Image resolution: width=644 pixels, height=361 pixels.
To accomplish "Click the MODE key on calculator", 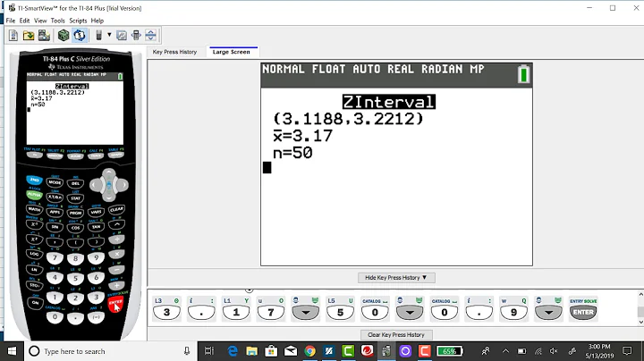I will click(55, 182).
